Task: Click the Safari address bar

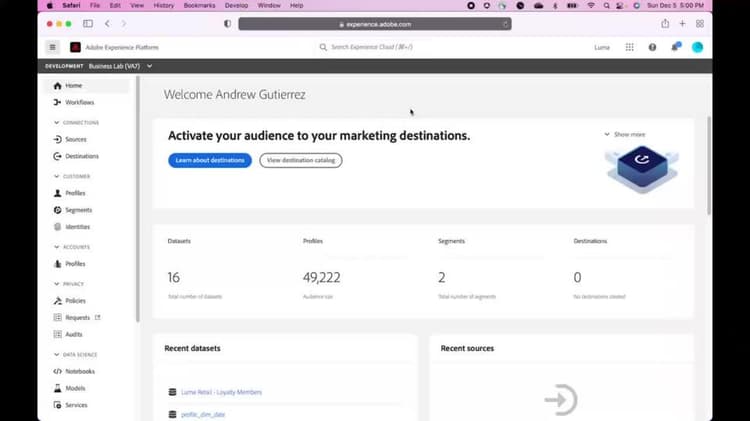Action: (375, 24)
